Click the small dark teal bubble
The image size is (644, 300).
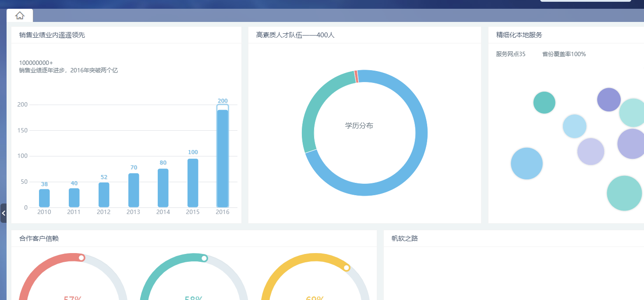pos(544,103)
